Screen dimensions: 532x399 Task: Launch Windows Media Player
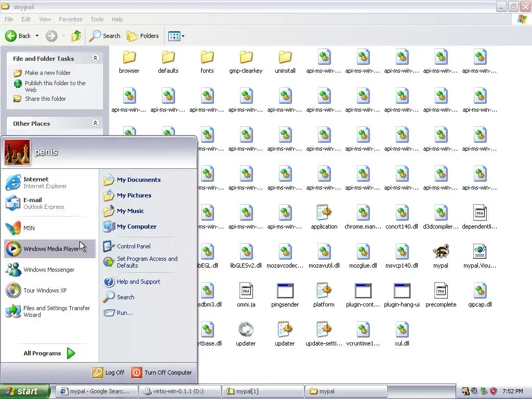pos(49,249)
